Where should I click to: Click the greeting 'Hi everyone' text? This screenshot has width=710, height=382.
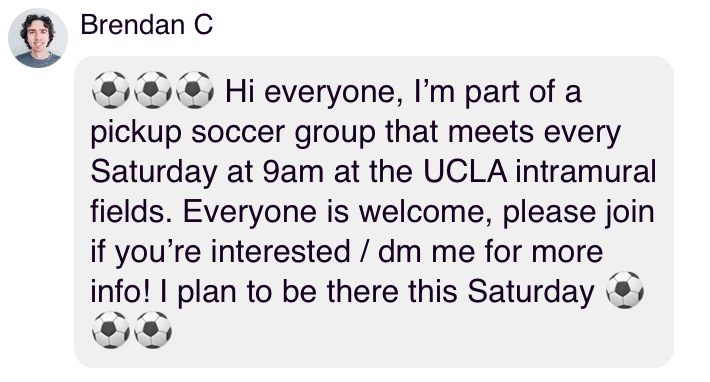(313, 92)
